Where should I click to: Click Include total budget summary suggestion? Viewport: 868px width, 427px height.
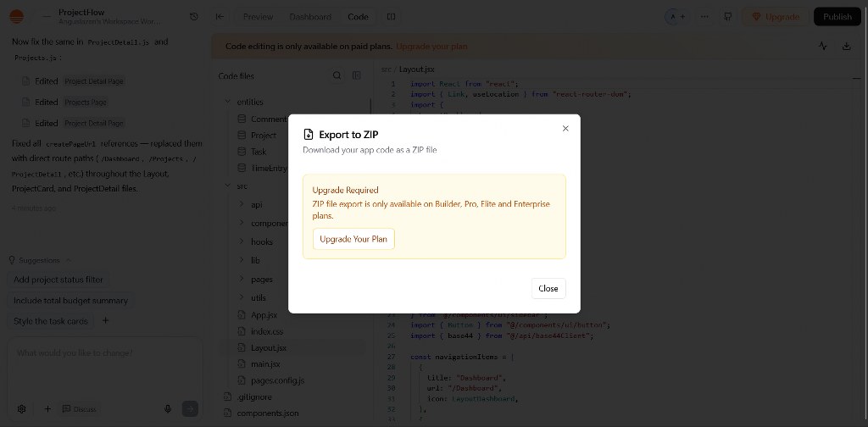[x=70, y=300]
